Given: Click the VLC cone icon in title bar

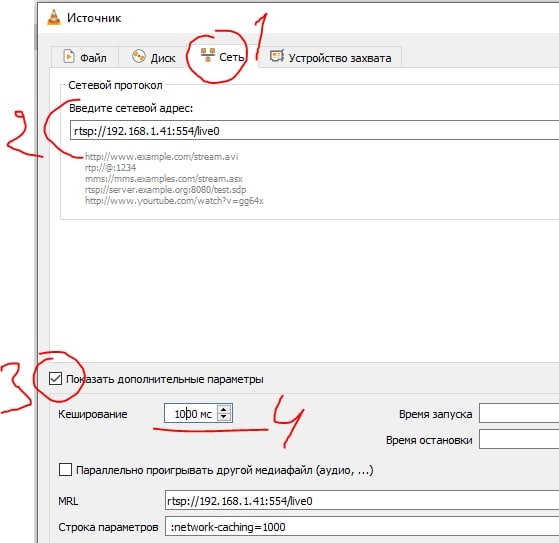Looking at the screenshot, I should 54,17.
